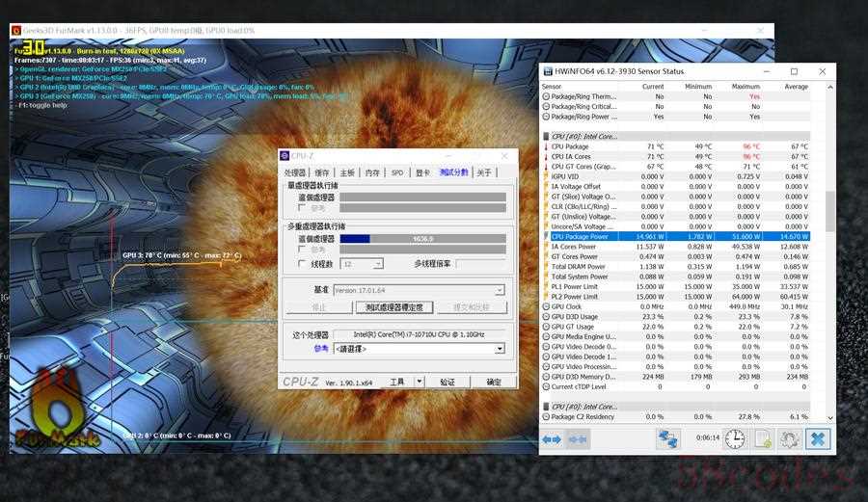Viewport: 868px width, 502px height.
Task: Click the logging file icon in HWiNFO
Action: coord(763,438)
